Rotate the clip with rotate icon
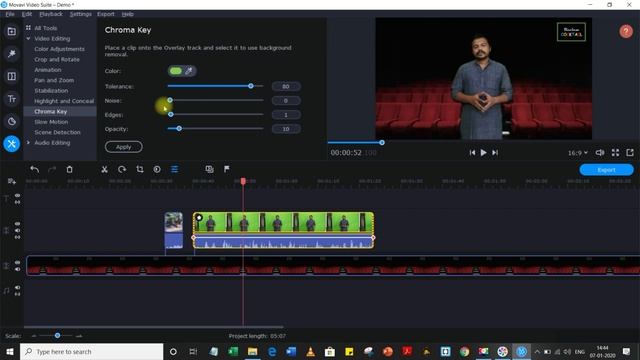 pyautogui.click(x=122, y=169)
